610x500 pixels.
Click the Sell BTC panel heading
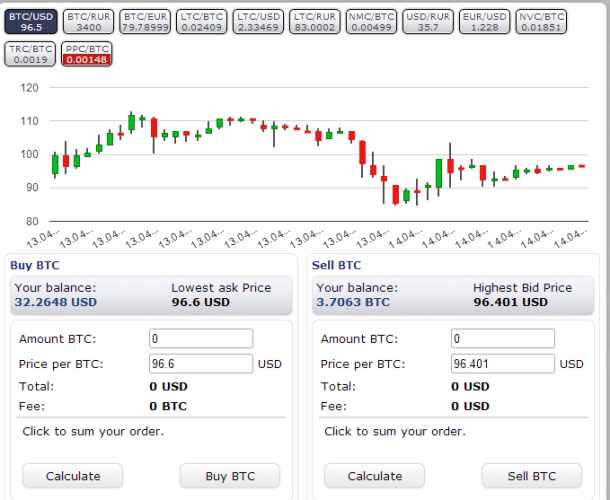pos(337,265)
